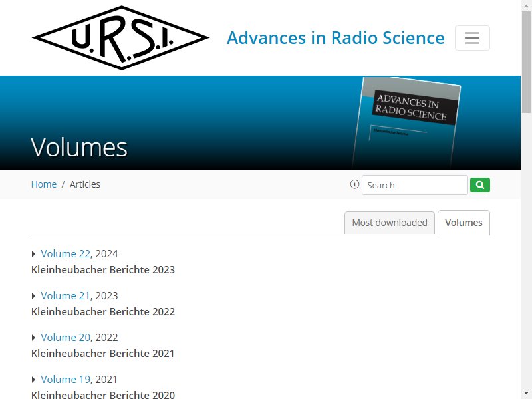Open the Volume 19 link
Screen dimensions: 532x399
[x=65, y=379]
